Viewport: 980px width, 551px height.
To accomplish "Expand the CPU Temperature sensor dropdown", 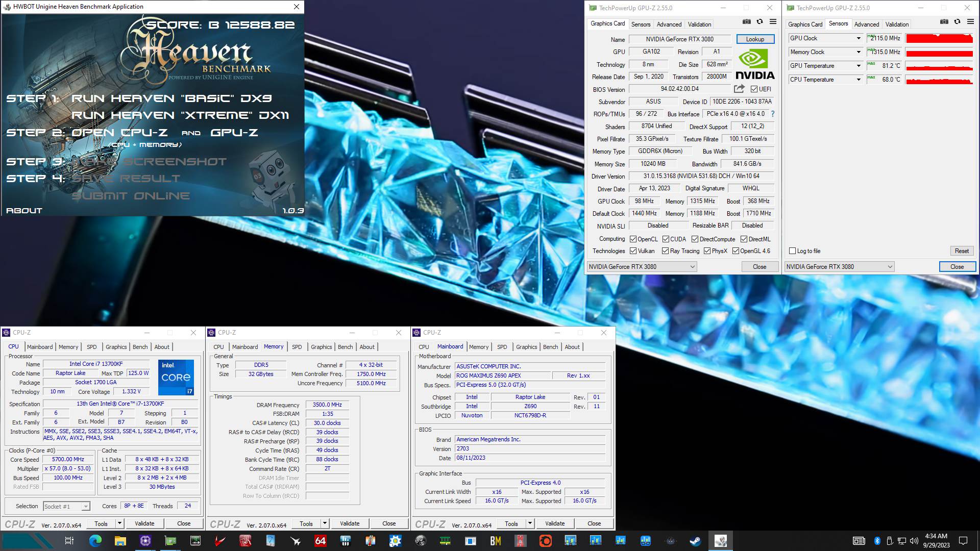I will pos(859,80).
